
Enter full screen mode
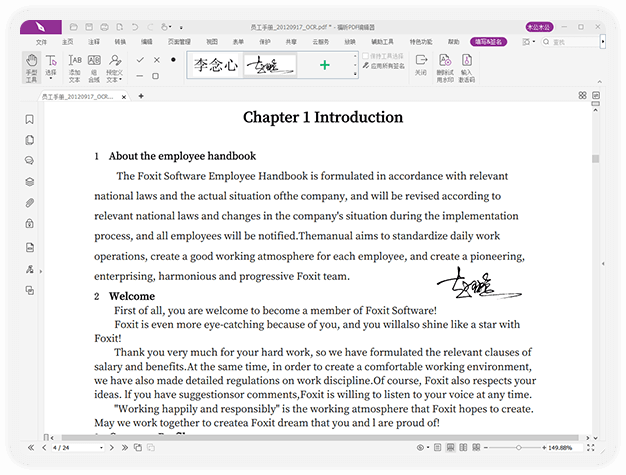click(590, 448)
